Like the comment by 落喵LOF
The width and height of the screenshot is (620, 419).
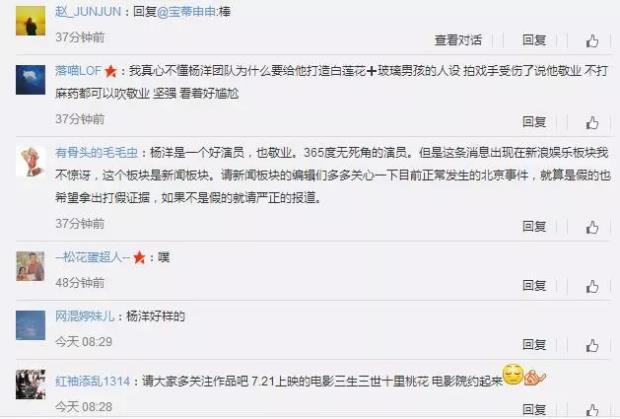592,123
